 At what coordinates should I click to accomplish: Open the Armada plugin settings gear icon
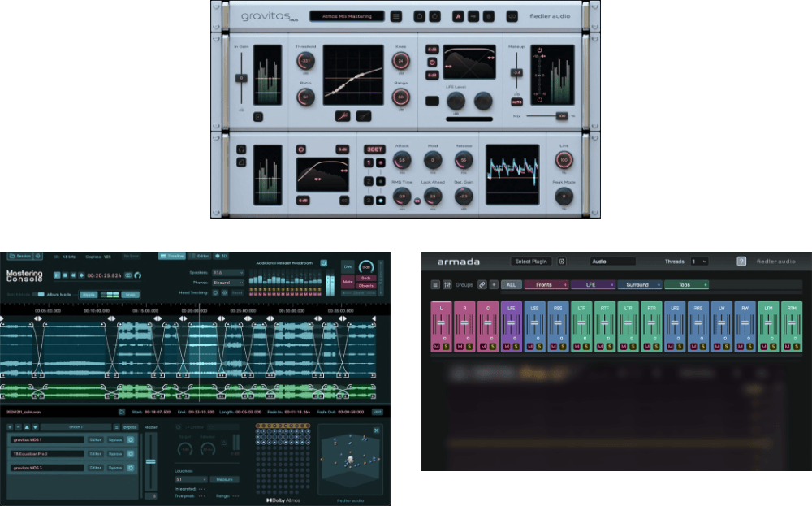(561, 262)
